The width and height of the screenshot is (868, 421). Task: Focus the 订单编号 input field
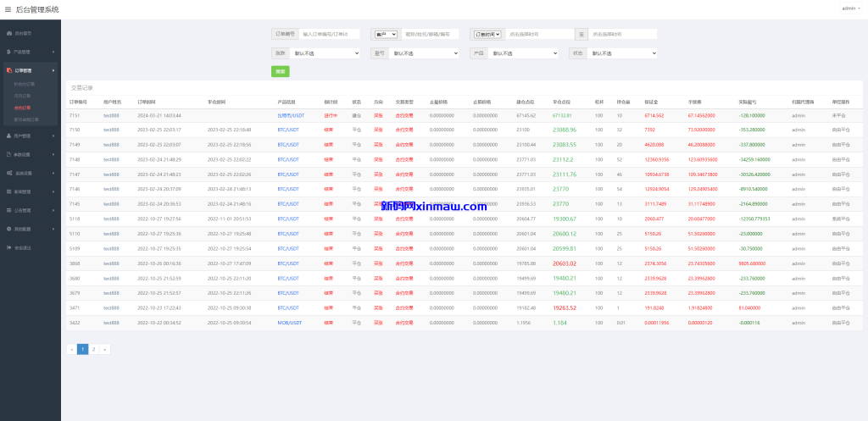[329, 35]
